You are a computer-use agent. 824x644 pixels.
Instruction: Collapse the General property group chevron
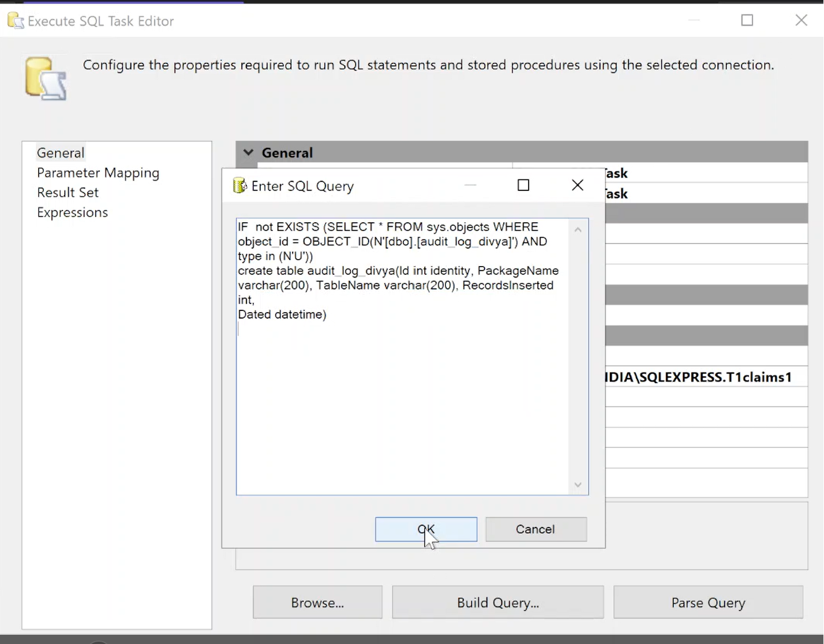(248, 152)
